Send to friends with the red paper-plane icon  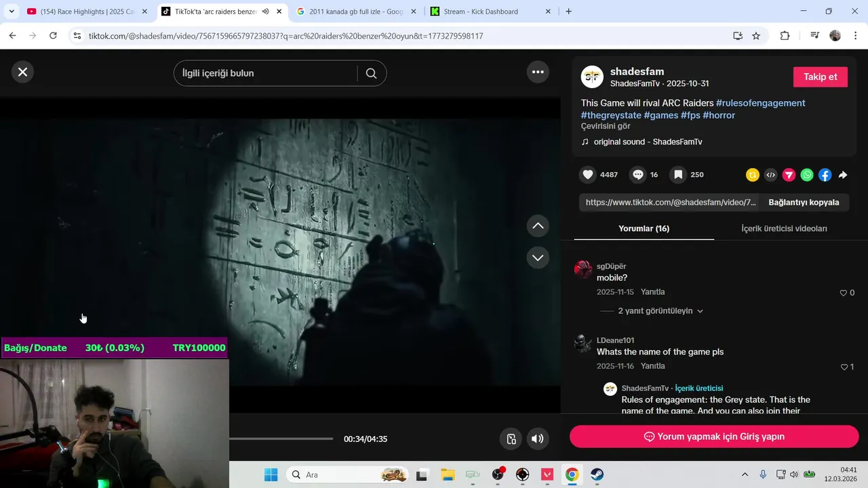789,175
